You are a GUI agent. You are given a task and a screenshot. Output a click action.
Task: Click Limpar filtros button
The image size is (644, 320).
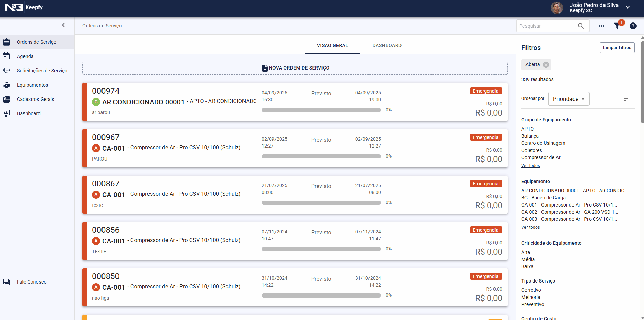617,48
